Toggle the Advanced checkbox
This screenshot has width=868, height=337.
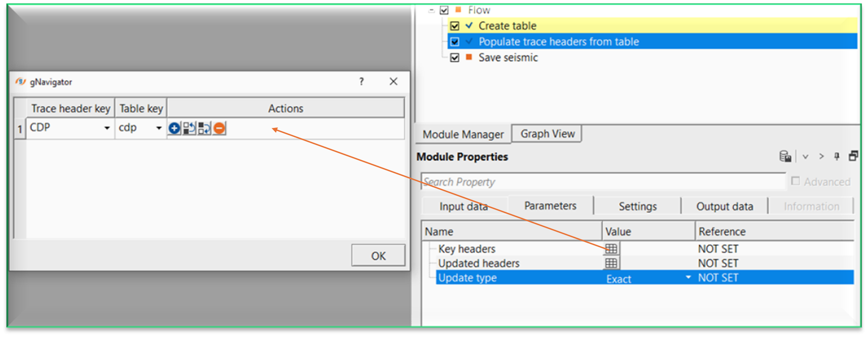pyautogui.click(x=795, y=181)
